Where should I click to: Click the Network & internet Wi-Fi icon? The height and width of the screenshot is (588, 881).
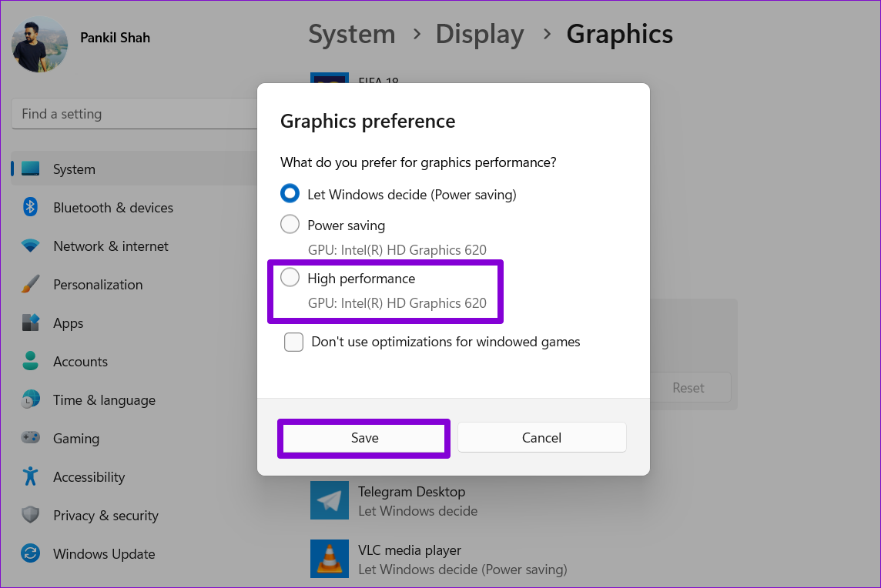[x=31, y=246]
